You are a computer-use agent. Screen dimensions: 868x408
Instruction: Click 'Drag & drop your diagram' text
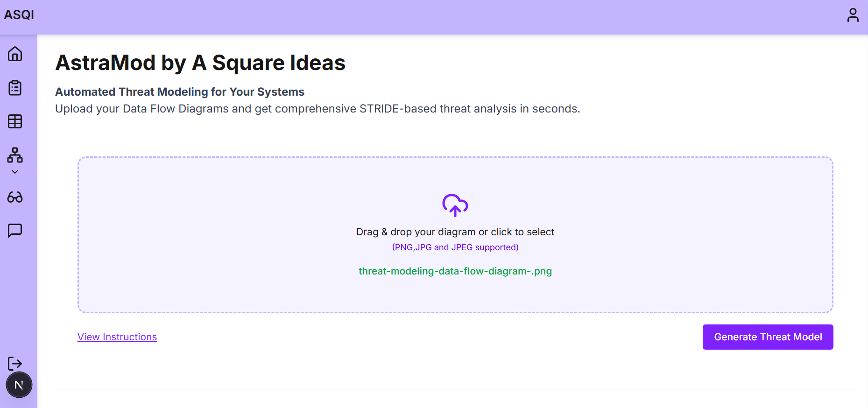point(455,232)
